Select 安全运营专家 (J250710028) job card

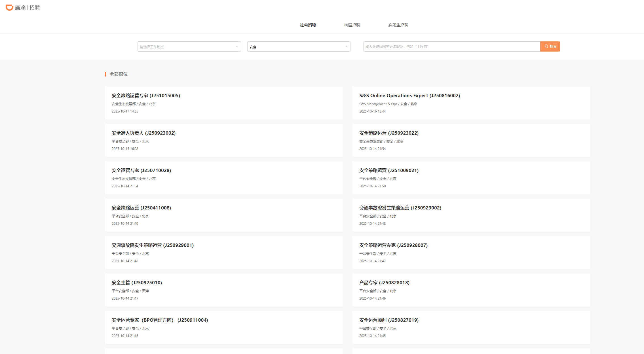pos(141,171)
